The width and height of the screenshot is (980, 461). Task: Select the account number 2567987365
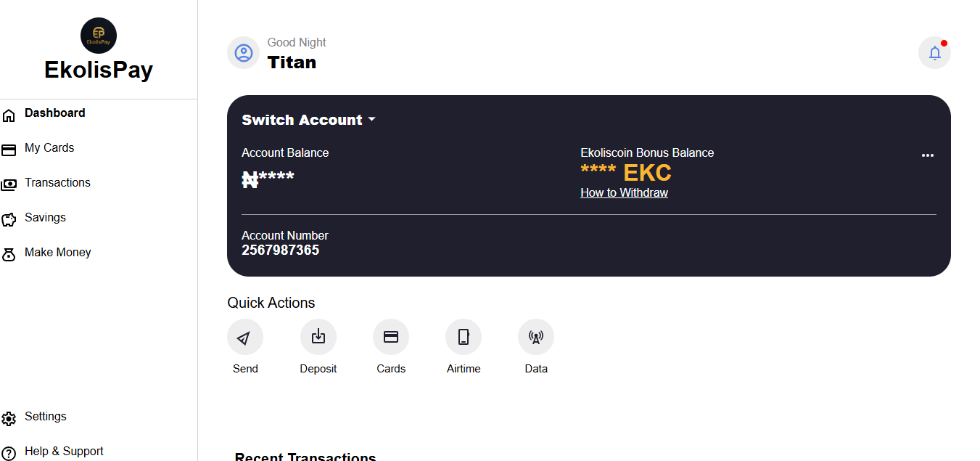point(281,250)
